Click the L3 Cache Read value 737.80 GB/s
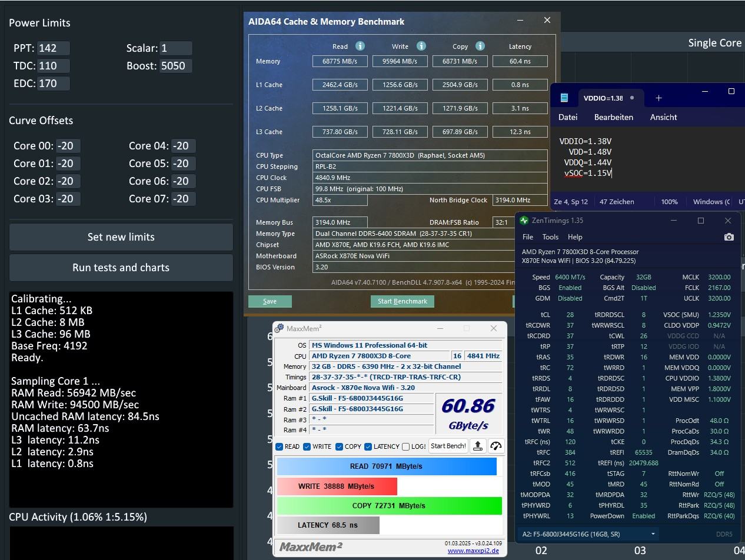745x560 pixels. point(340,132)
